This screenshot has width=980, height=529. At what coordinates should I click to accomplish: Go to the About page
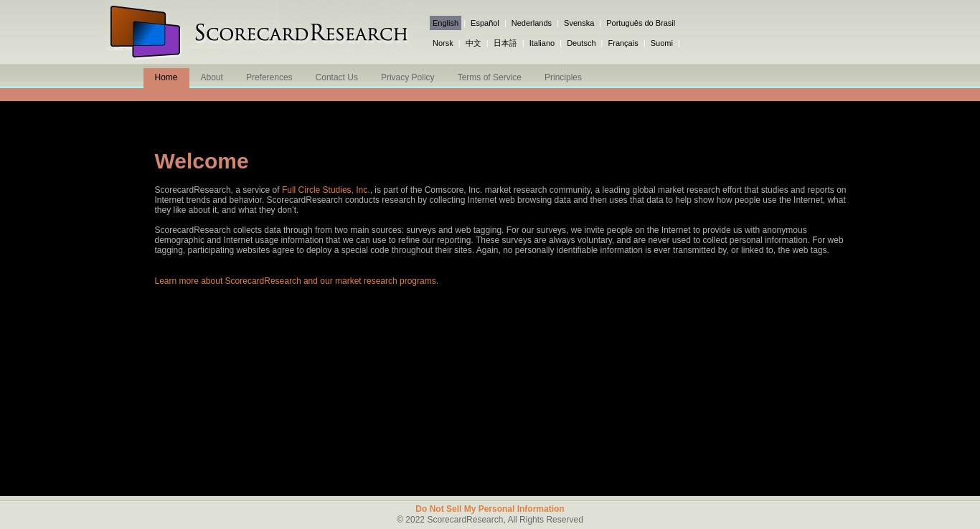pyautogui.click(x=212, y=77)
